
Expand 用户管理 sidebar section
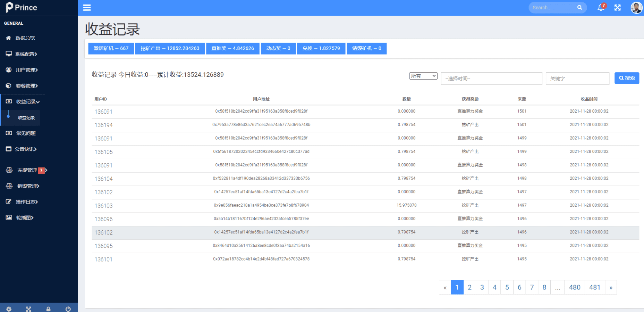pyautogui.click(x=26, y=70)
